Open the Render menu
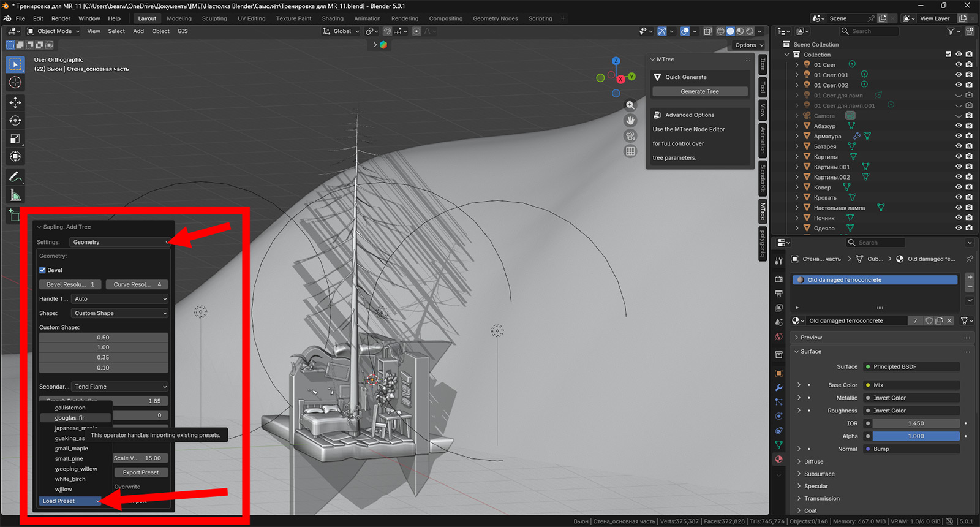Viewport: 980px width, 527px height. pyautogui.click(x=61, y=18)
